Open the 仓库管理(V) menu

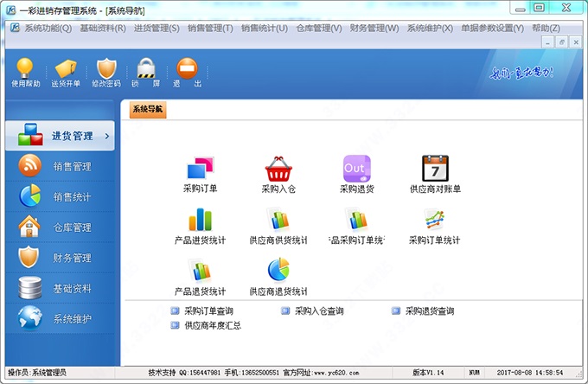[319, 29]
